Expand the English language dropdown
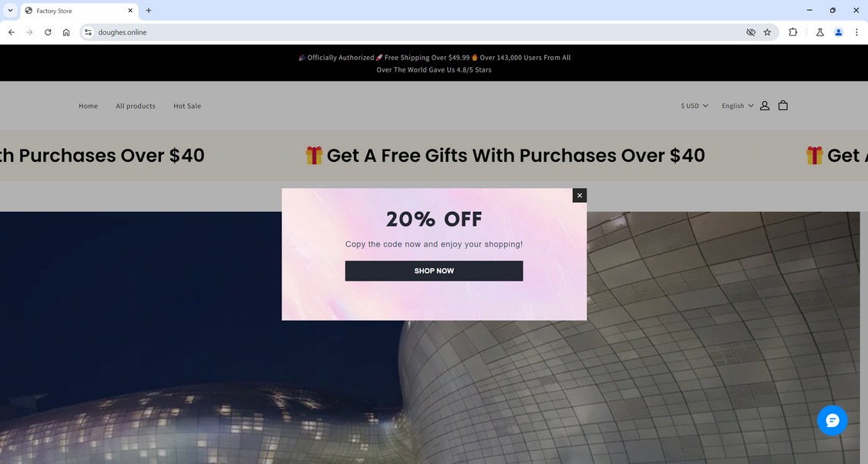Viewport: 868px width, 464px height. click(x=738, y=106)
